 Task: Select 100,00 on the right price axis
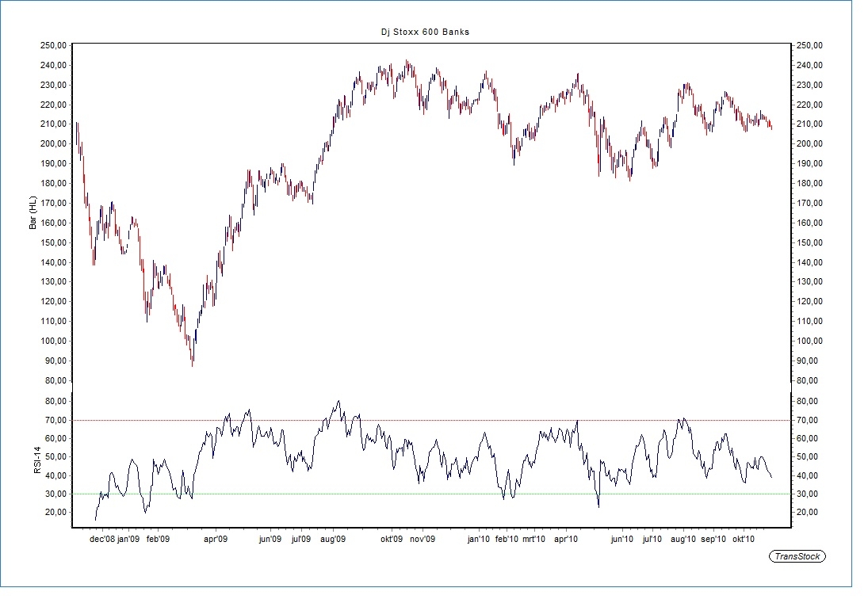[812, 342]
